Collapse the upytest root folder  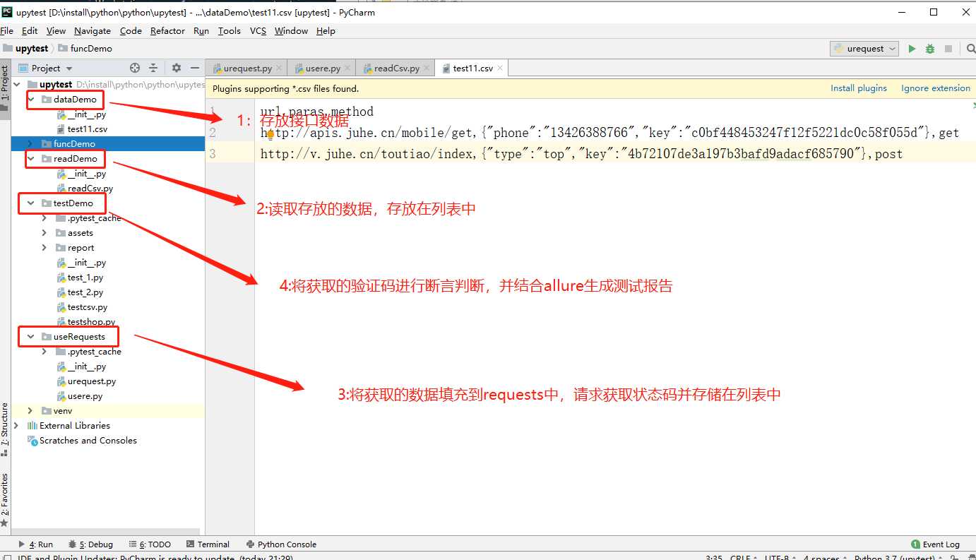pyautogui.click(x=18, y=84)
